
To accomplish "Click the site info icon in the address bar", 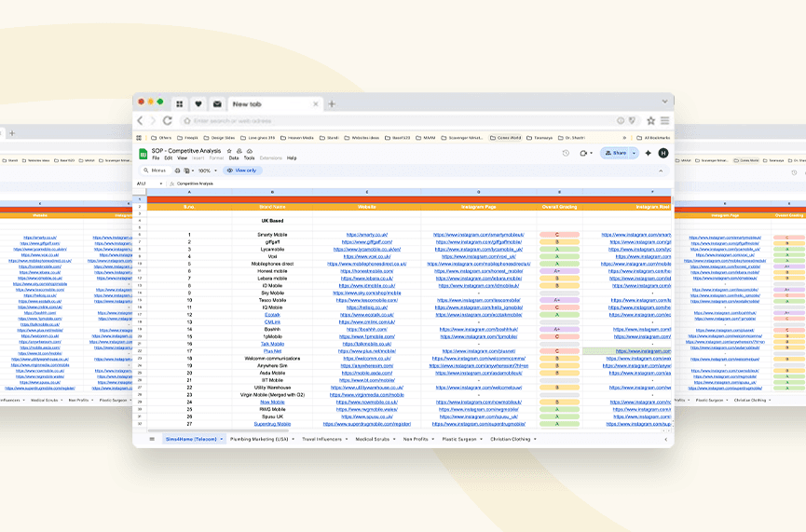I will click(x=621, y=120).
